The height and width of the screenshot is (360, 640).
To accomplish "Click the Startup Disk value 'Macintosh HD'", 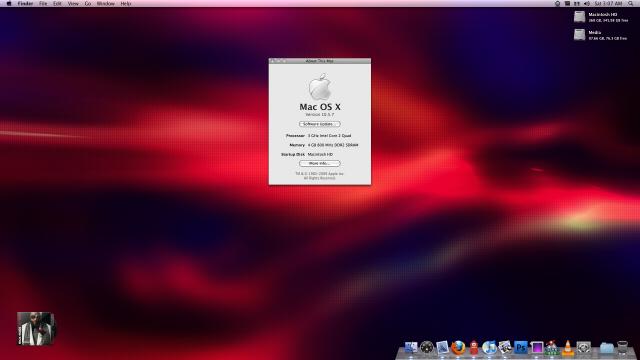I will [320, 154].
